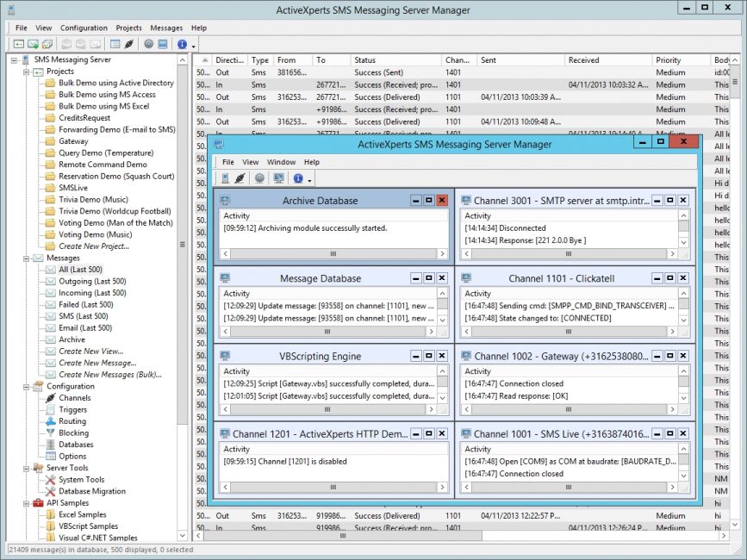
Task: Collapse the Messages tree node
Action: 26,258
